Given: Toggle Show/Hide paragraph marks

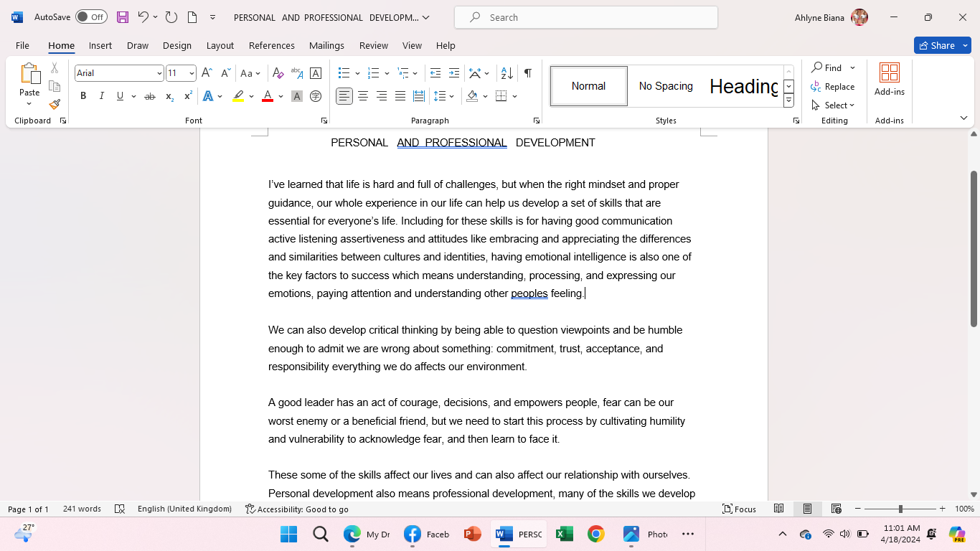Looking at the screenshot, I should click(x=528, y=73).
